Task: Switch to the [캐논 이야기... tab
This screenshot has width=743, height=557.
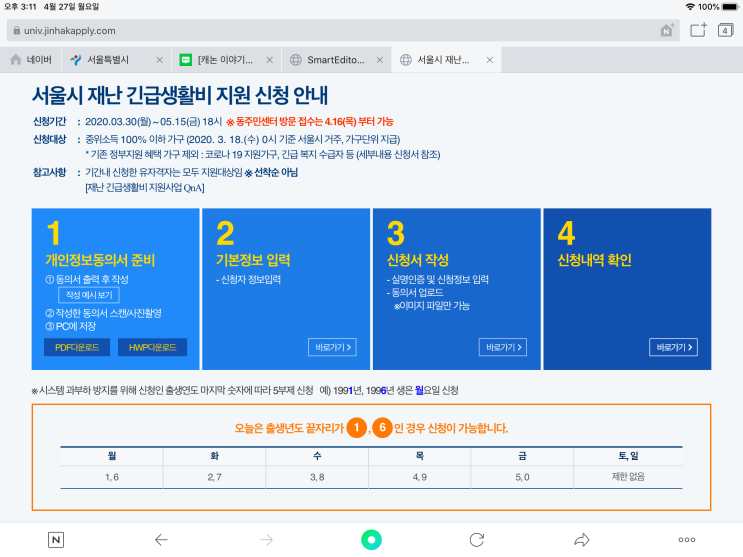Action: point(225,60)
